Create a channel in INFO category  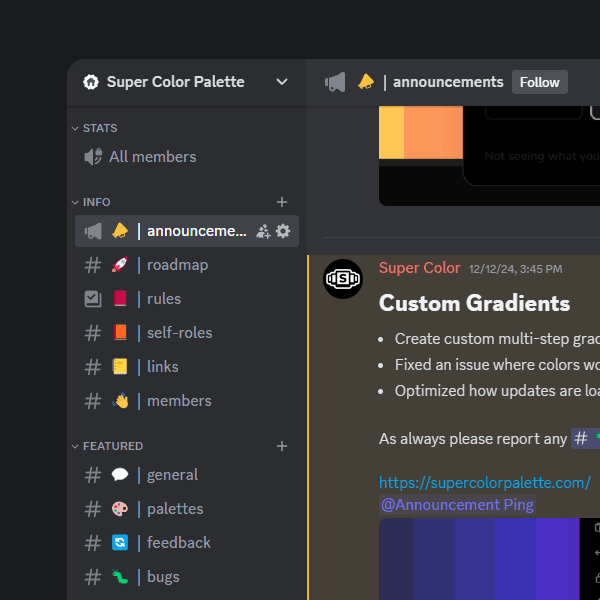282,202
